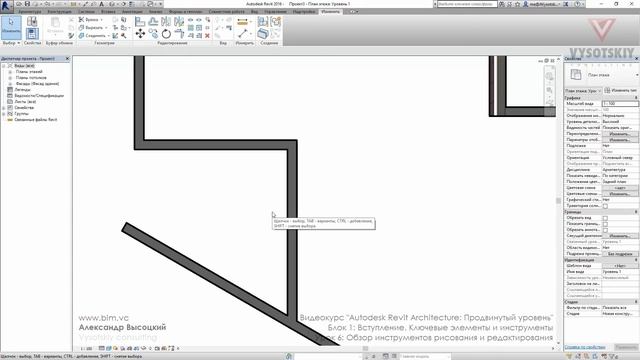Click the floor plan type thumbnail in Properties

coord(576,75)
